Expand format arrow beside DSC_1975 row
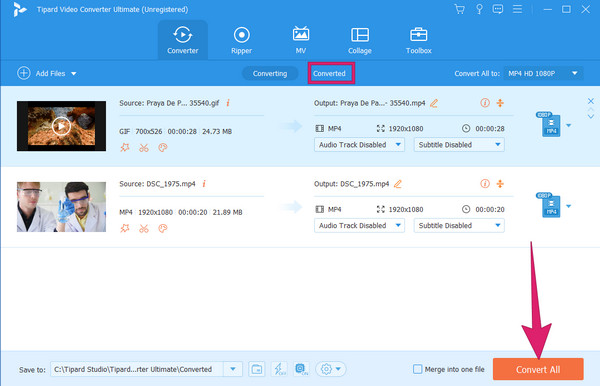Screen dimensions: 600x386 (x=569, y=206)
